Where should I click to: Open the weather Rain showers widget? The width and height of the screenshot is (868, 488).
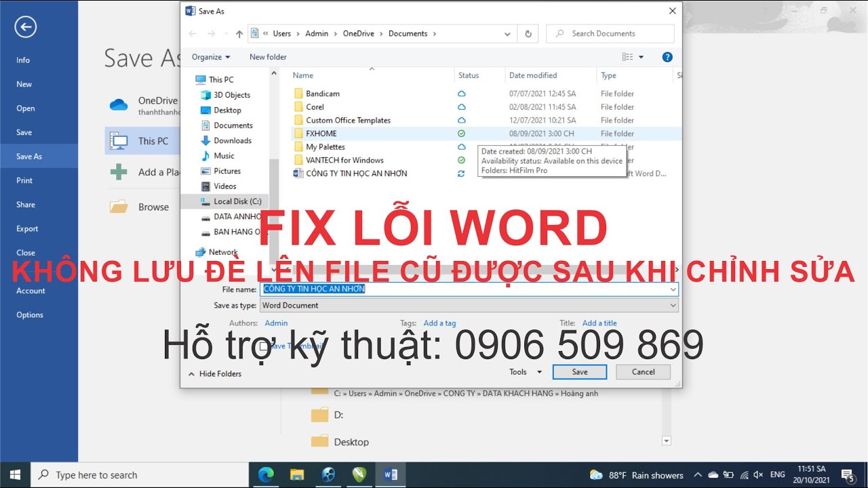coord(636,475)
